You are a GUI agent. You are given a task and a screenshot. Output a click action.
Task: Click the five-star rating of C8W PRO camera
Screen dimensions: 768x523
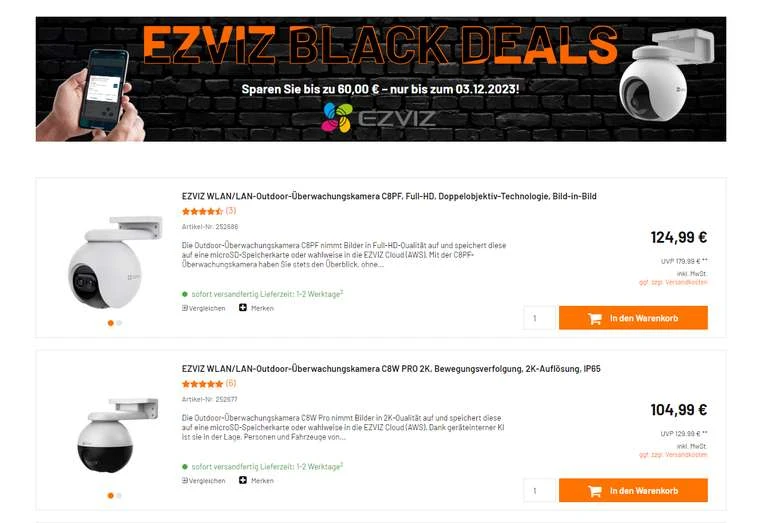click(202, 383)
